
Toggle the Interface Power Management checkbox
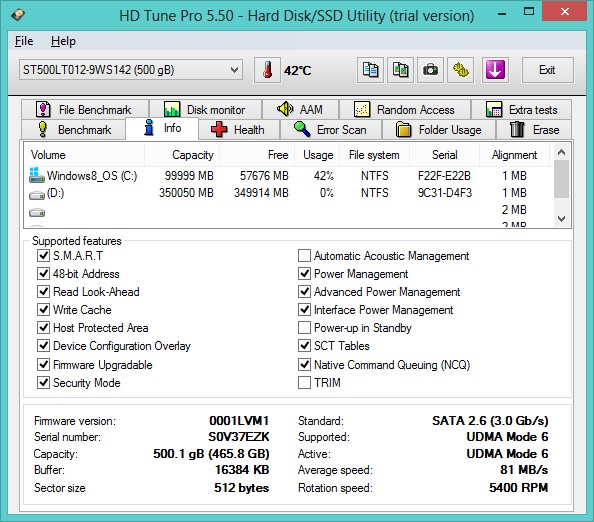(x=304, y=309)
